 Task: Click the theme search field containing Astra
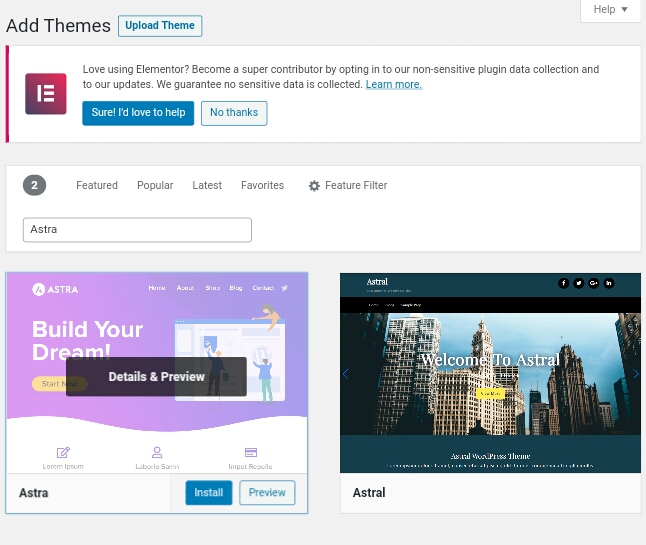137,230
